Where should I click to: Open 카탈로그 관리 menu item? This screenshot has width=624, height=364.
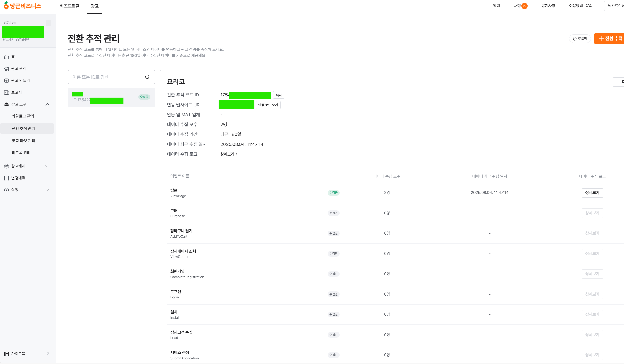pos(23,116)
